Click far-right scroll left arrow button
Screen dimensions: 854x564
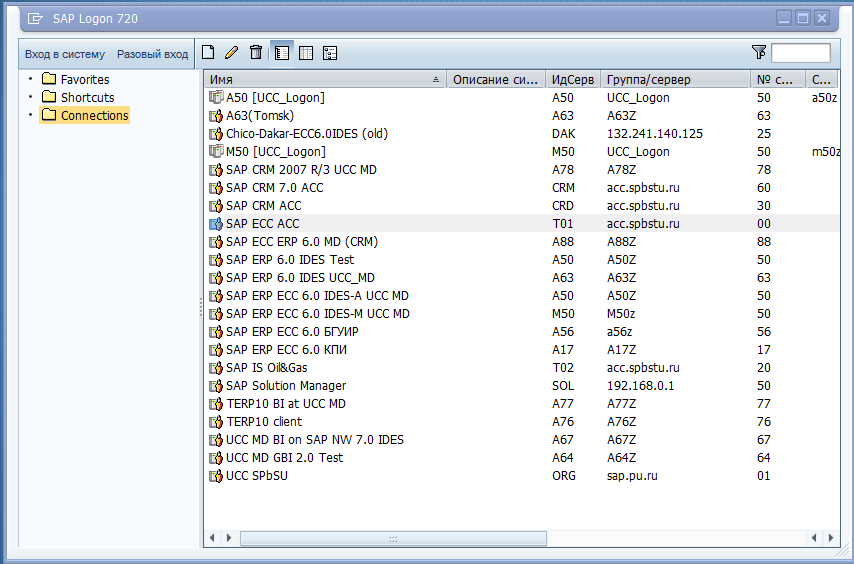point(814,538)
